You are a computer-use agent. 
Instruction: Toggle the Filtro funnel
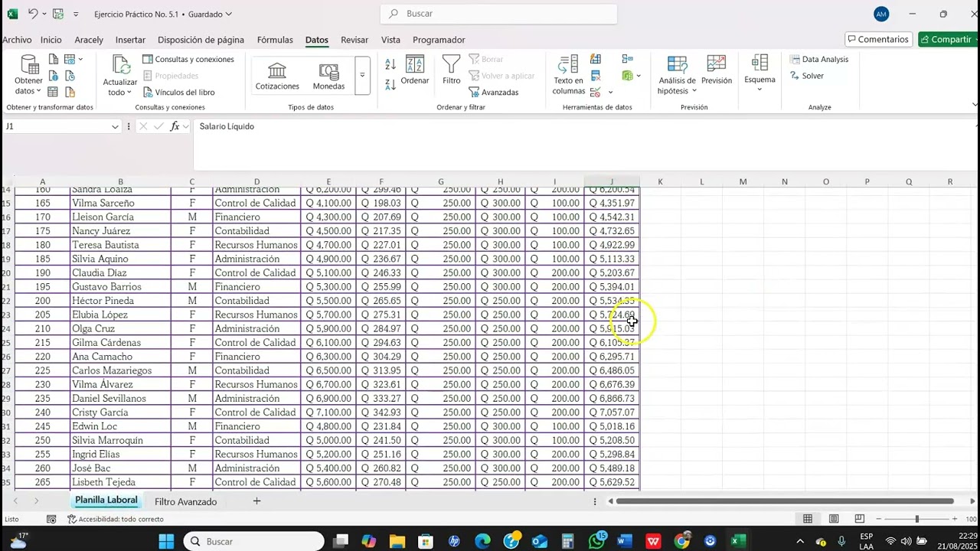[x=452, y=70]
